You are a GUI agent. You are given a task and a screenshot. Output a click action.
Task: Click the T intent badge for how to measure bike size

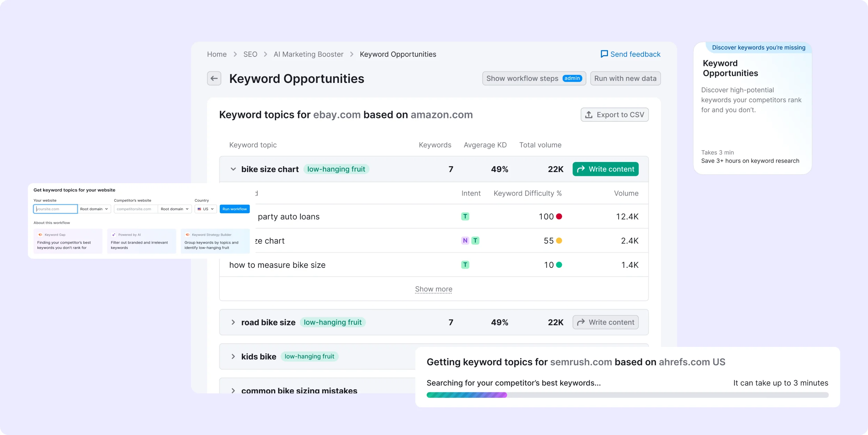465,265
